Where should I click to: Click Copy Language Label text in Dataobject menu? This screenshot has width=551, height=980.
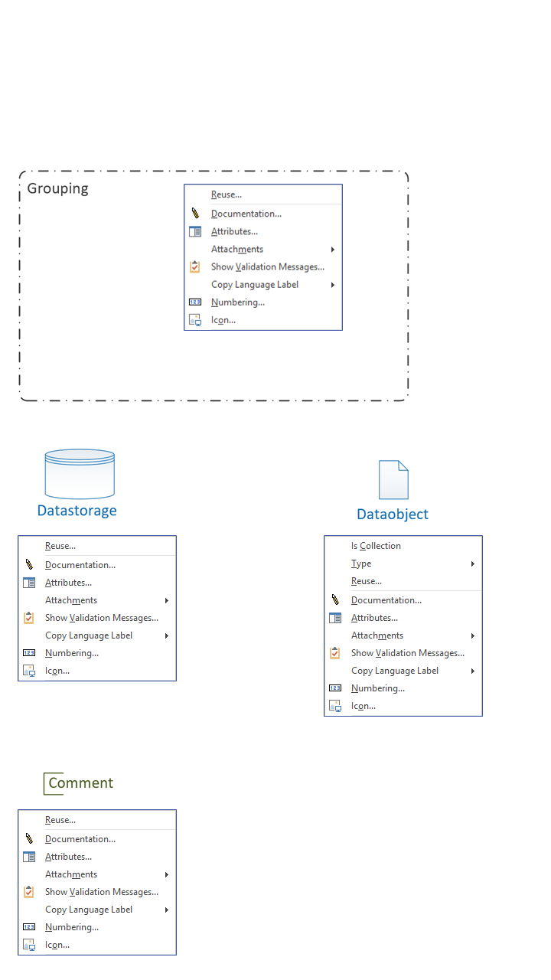(395, 671)
